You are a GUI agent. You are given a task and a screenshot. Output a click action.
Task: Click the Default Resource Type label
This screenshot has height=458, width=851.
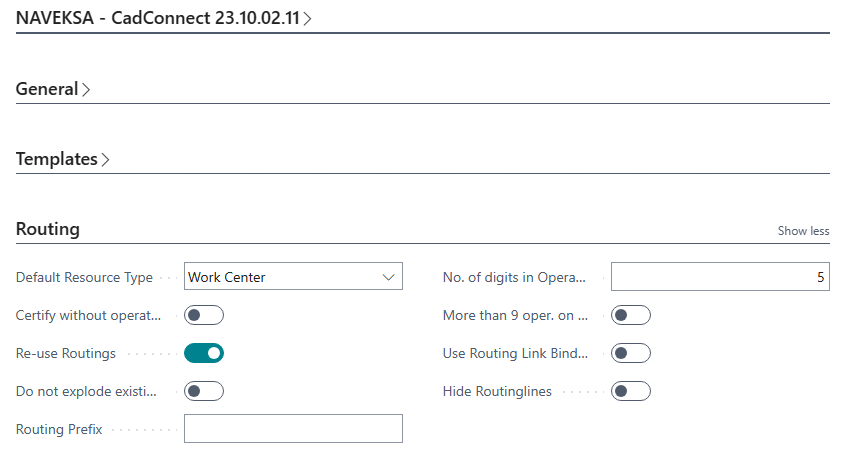84,277
